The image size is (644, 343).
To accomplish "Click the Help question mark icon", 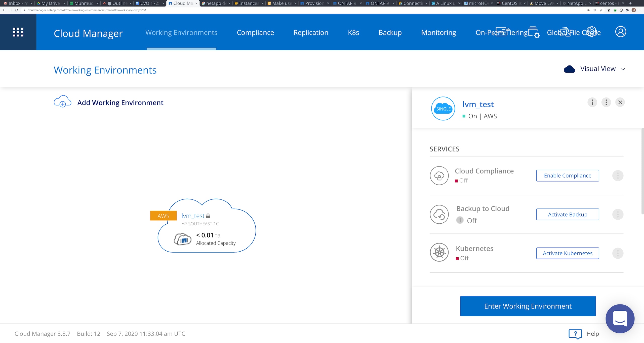I will coord(575,334).
